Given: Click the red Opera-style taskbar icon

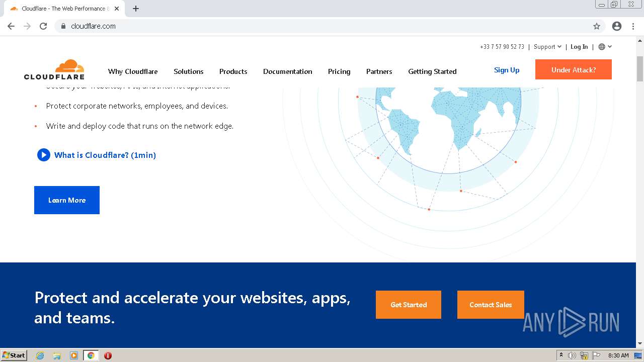Looking at the screenshot, I should [x=108, y=355].
